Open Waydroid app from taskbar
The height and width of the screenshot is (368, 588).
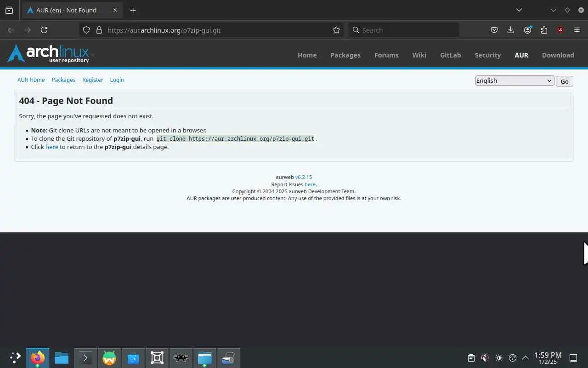point(109,358)
